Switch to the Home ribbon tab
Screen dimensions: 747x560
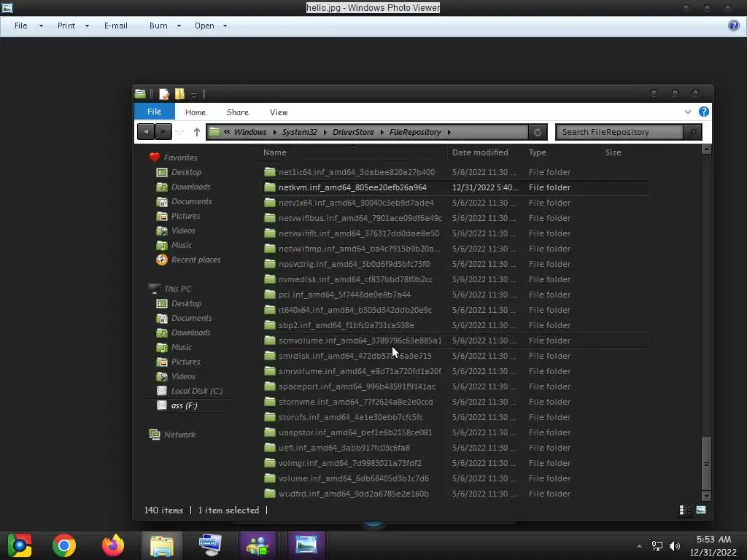196,112
